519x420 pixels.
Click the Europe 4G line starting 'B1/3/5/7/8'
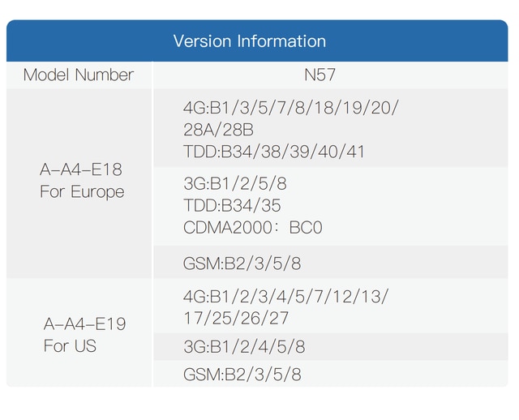pos(291,108)
